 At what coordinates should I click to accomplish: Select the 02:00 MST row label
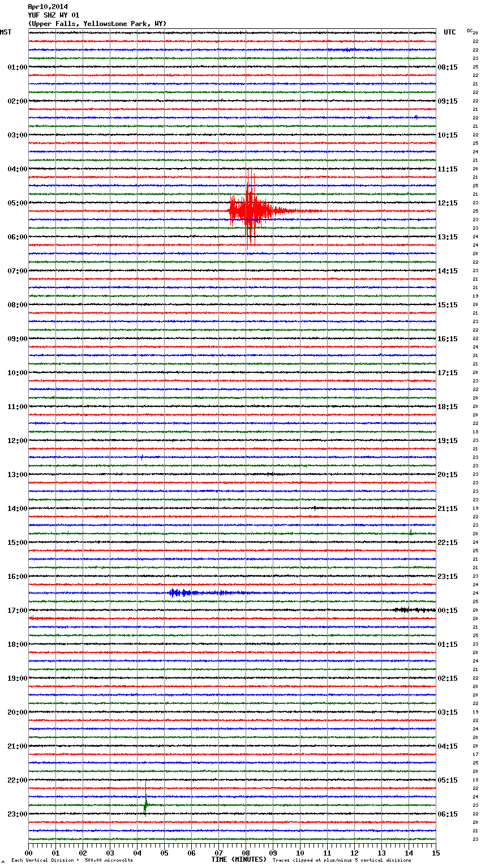[x=17, y=101]
